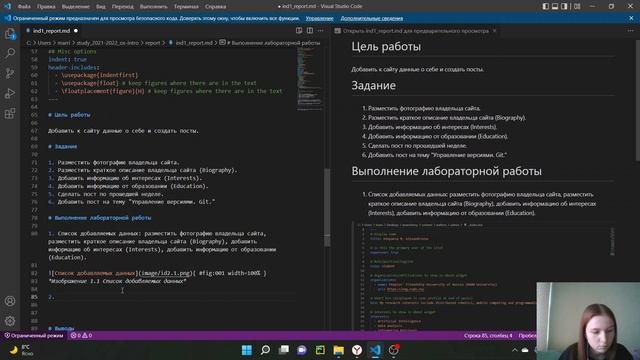The width and height of the screenshot is (640, 360).
Task: Toggle the primary side bar layout
Action: (546, 6)
